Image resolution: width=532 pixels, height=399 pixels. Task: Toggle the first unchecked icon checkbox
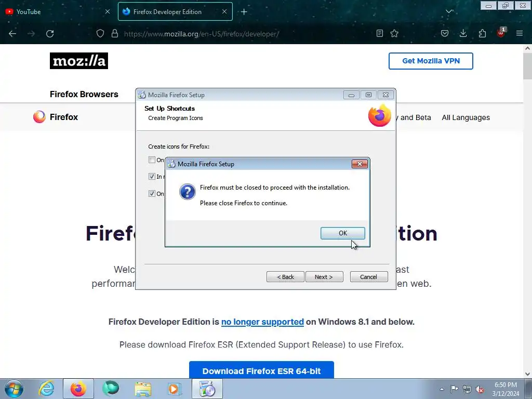(152, 160)
